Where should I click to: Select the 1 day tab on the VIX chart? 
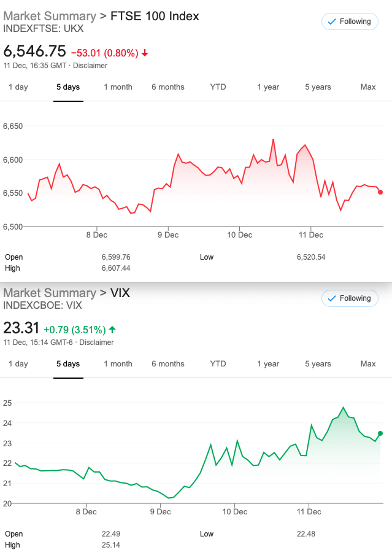(x=18, y=364)
